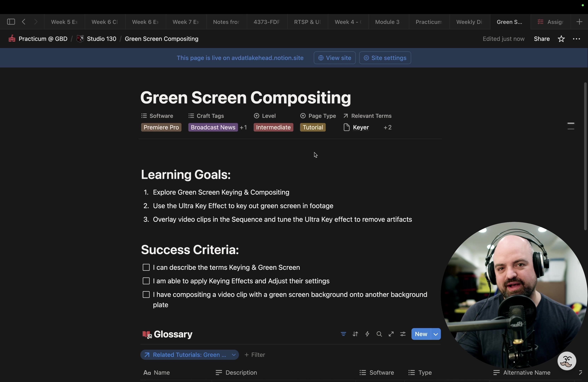
Task: Open Studio 130 breadcrumb link
Action: click(101, 39)
